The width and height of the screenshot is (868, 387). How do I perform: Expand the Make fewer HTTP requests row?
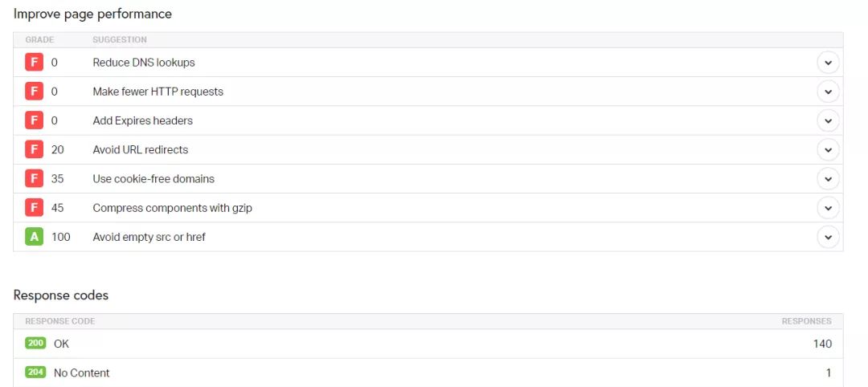click(828, 92)
